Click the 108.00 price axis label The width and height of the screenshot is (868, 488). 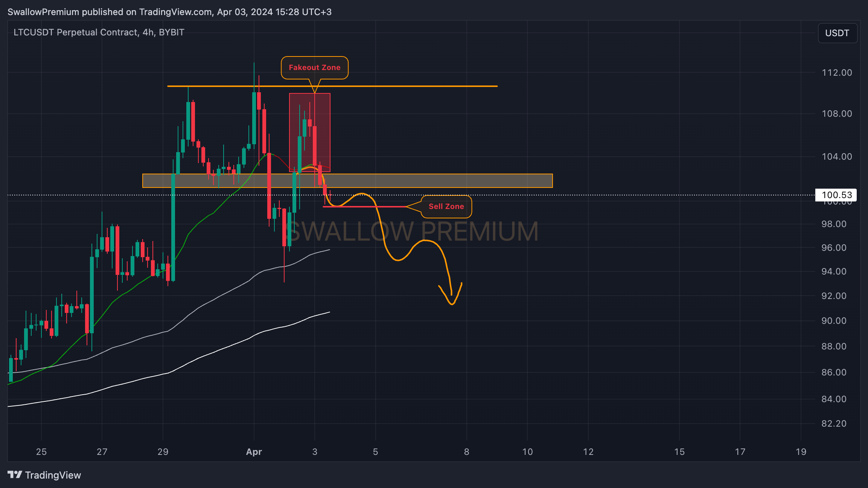[x=837, y=114]
